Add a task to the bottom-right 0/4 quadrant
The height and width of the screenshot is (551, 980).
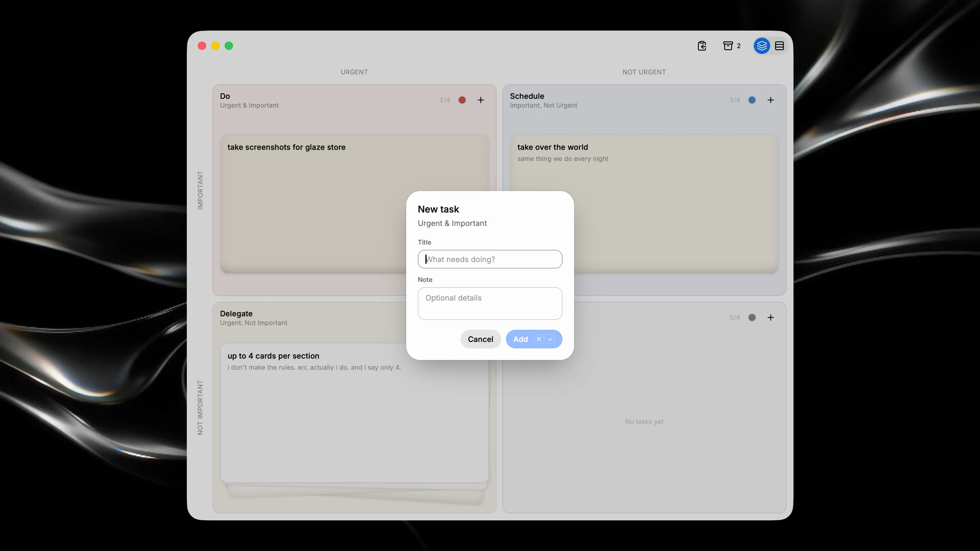pyautogui.click(x=771, y=317)
